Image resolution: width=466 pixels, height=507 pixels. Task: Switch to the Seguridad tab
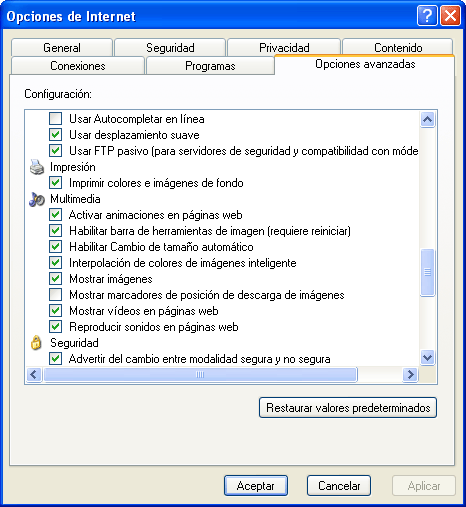click(170, 47)
